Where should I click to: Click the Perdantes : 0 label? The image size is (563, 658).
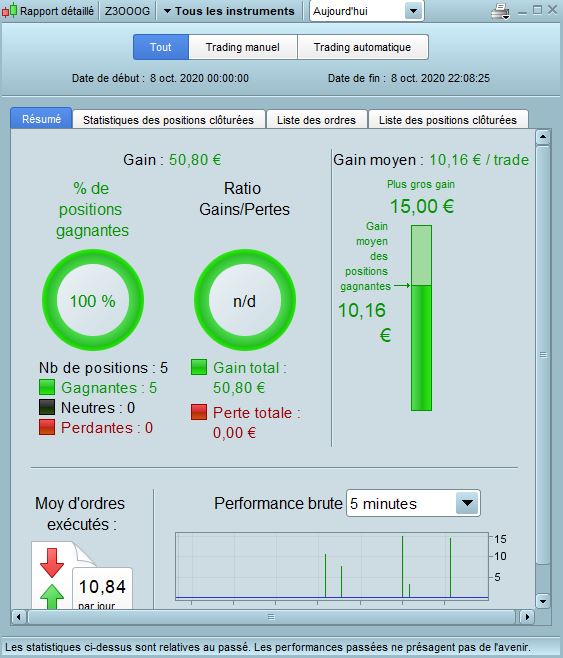click(107, 428)
